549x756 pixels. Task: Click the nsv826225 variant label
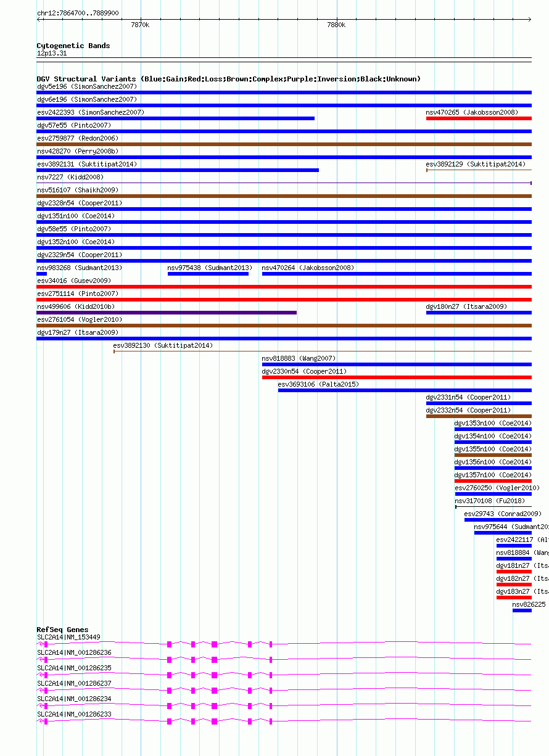[x=529, y=604]
